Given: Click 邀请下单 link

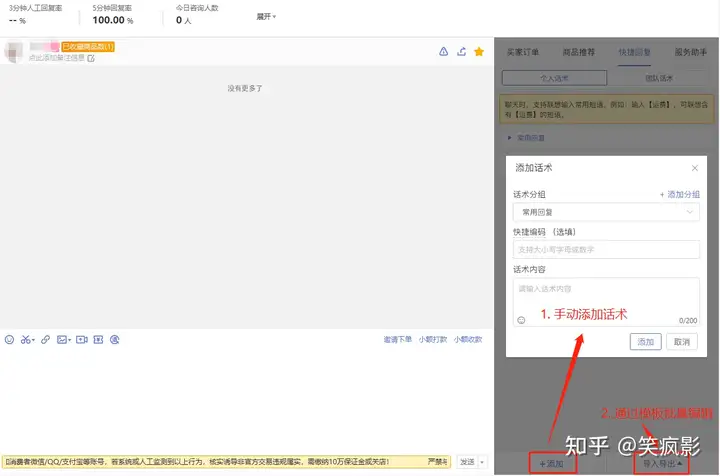Looking at the screenshot, I should click(398, 340).
